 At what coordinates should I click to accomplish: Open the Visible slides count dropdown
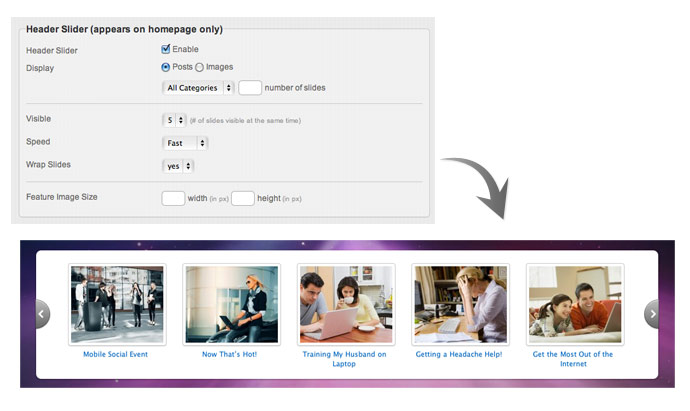(x=174, y=120)
